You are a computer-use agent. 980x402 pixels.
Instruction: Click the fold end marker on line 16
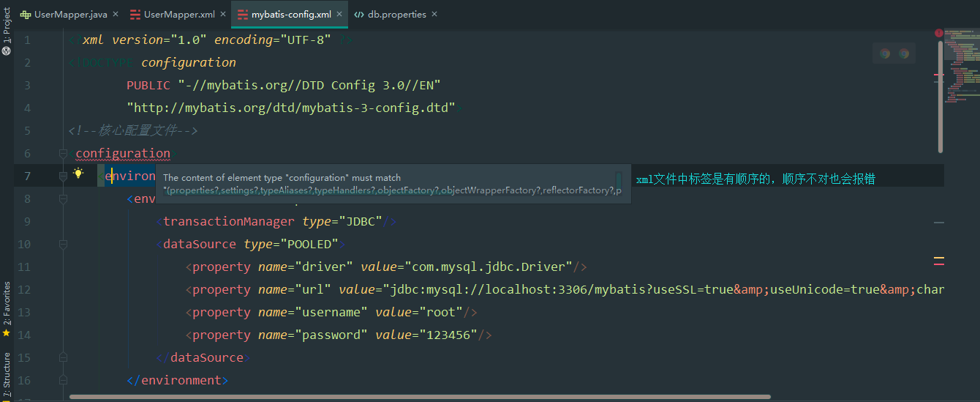(x=63, y=380)
